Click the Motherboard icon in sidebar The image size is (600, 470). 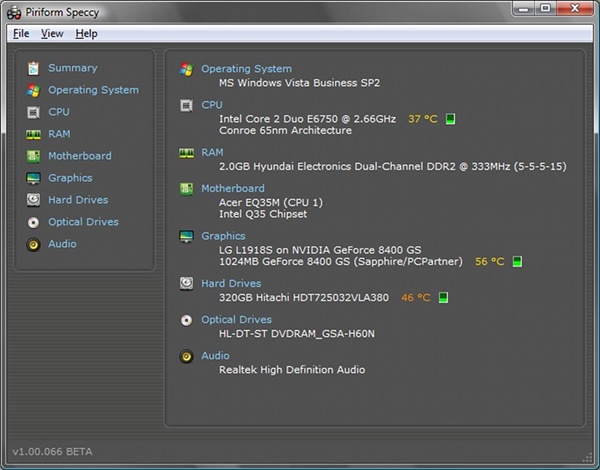(33, 156)
